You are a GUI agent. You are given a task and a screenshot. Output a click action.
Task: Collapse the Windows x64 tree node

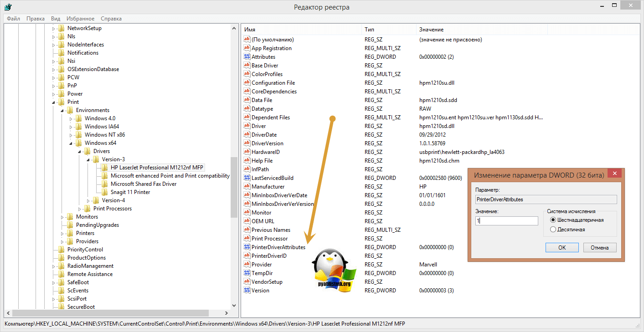[x=71, y=143]
